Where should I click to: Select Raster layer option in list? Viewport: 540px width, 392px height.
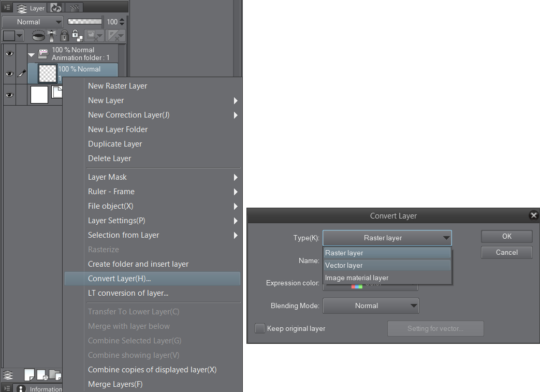click(x=387, y=253)
